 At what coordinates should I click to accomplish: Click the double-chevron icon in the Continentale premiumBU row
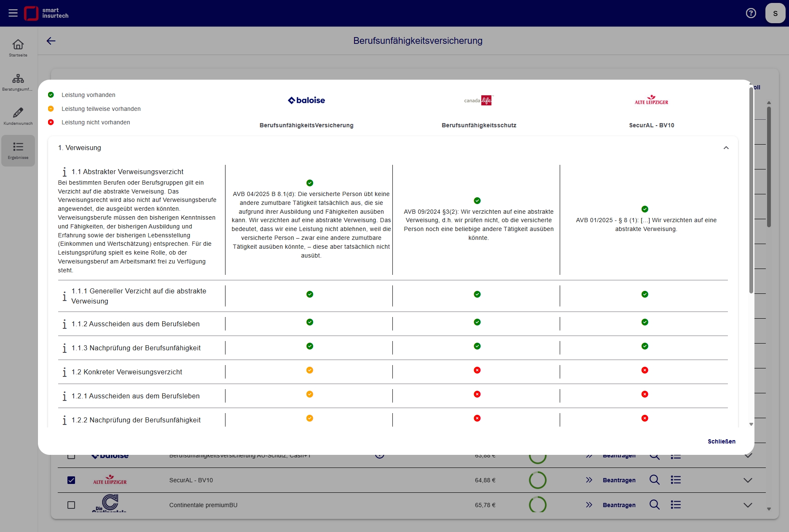589,505
